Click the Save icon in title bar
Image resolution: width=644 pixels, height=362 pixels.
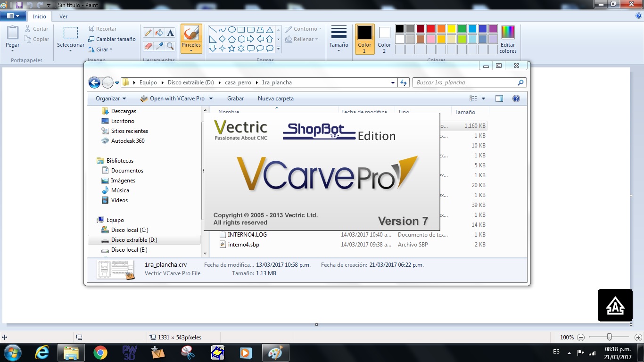19,5
